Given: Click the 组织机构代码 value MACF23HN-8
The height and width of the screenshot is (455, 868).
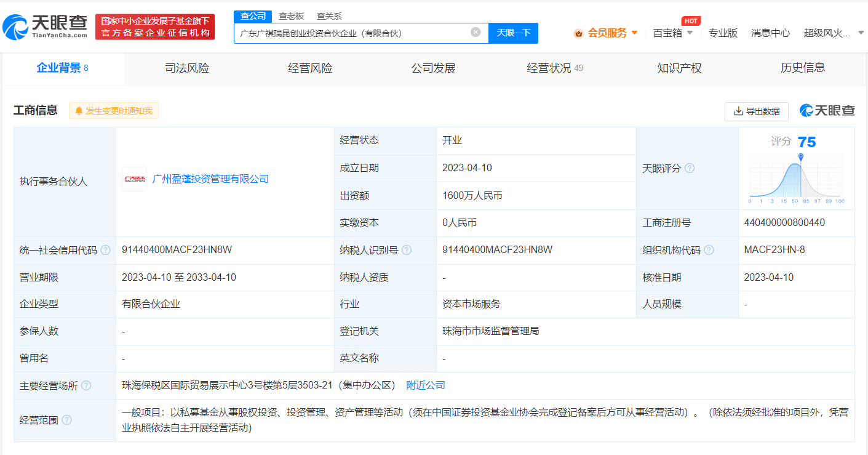Looking at the screenshot, I should [x=774, y=250].
